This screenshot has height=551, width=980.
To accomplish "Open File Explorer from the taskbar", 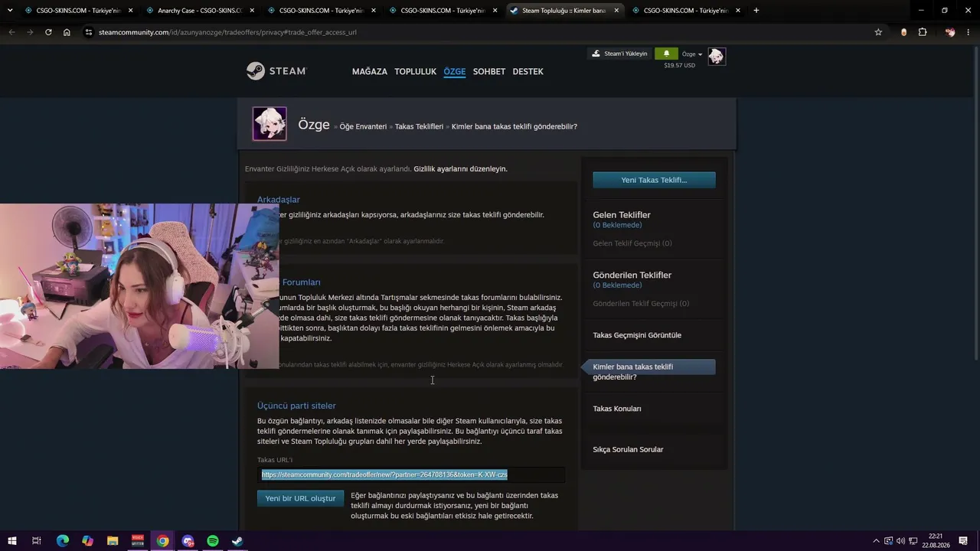I will coord(113,541).
